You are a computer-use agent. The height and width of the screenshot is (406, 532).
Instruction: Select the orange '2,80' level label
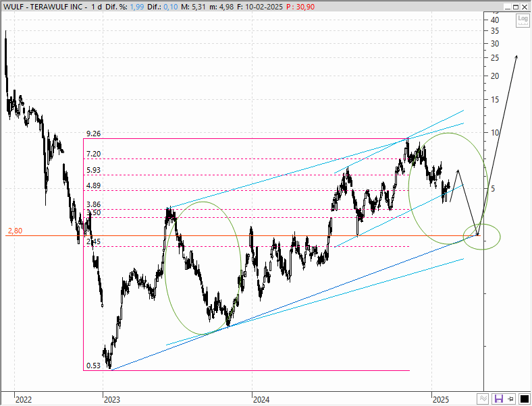[x=15, y=231]
